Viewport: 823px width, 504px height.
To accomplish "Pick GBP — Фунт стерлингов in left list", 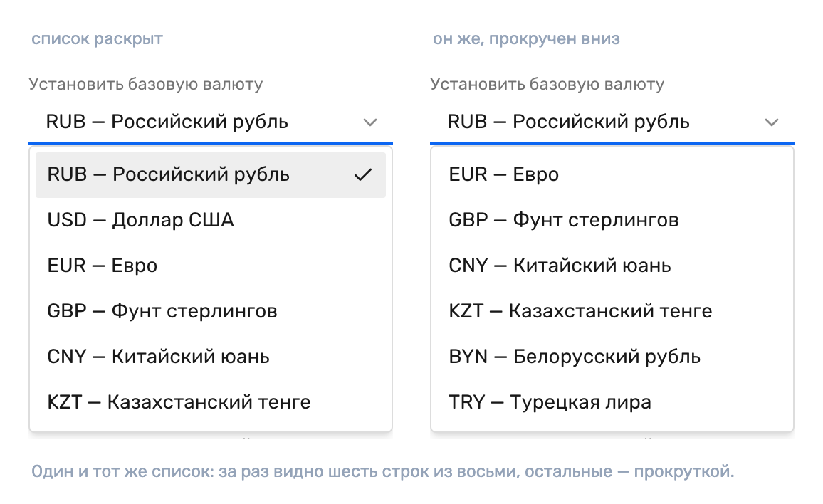I will (211, 311).
